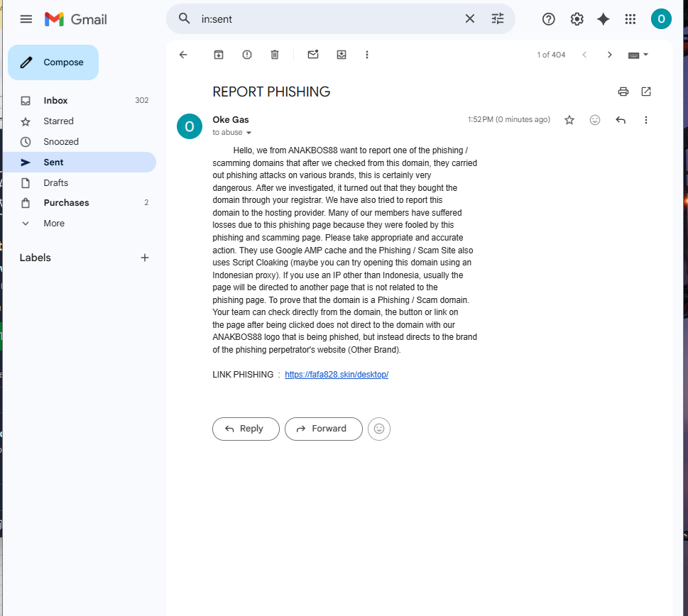
Task: Open advanced search options filter icon
Action: pyautogui.click(x=497, y=19)
